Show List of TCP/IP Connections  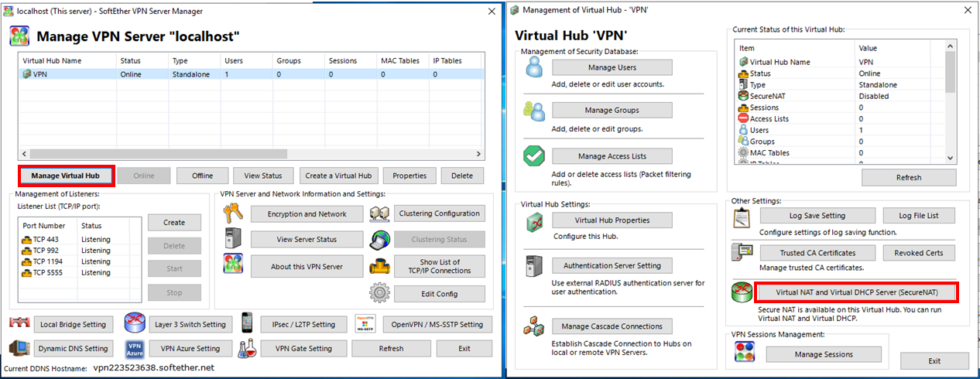click(x=440, y=267)
